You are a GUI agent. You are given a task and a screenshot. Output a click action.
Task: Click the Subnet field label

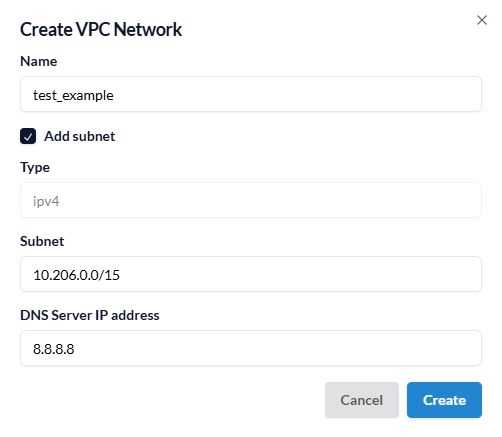(42, 241)
